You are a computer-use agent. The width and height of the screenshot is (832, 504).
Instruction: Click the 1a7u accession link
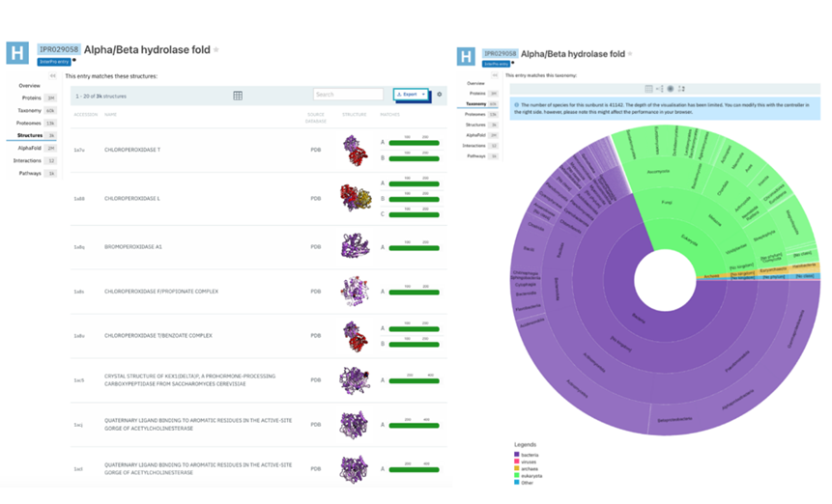click(78, 150)
